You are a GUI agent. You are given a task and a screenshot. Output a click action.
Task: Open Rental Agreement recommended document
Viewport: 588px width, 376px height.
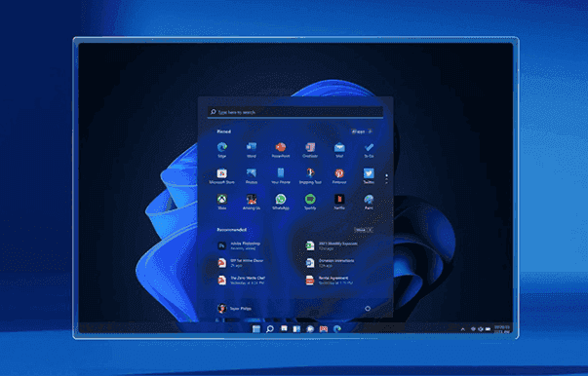pyautogui.click(x=329, y=281)
